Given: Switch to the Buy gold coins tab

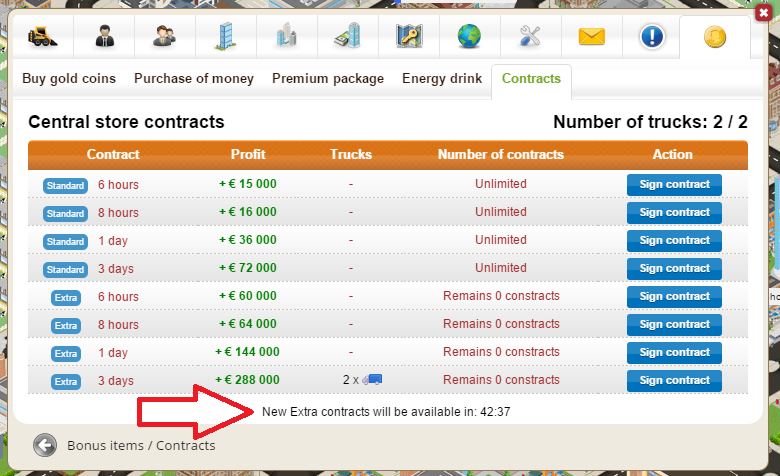Looking at the screenshot, I should pos(69,79).
